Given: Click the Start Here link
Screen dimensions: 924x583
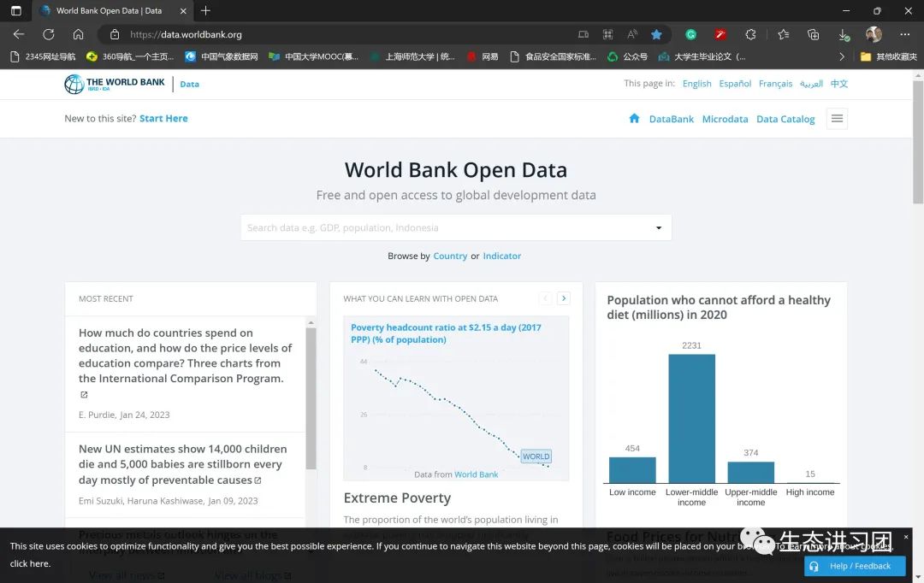Looking at the screenshot, I should click(x=163, y=118).
